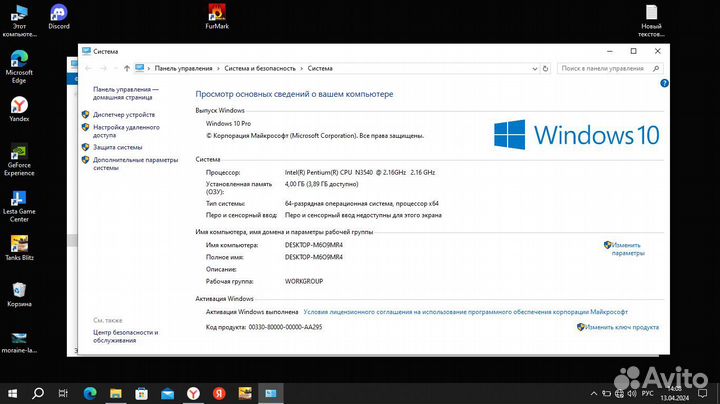Launch FurMark from the desktop
The image size is (720, 404).
[217, 14]
